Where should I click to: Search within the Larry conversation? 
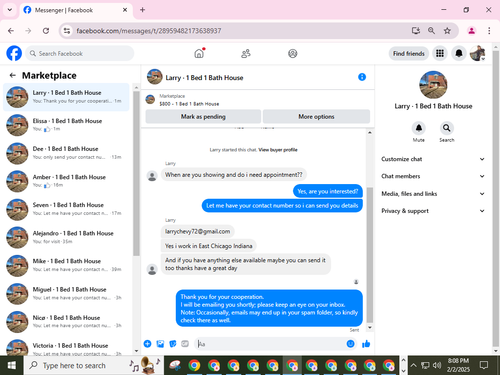pyautogui.click(x=447, y=128)
